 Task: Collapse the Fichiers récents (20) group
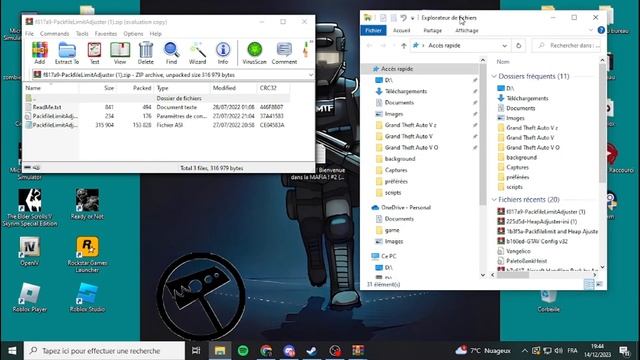pos(494,200)
